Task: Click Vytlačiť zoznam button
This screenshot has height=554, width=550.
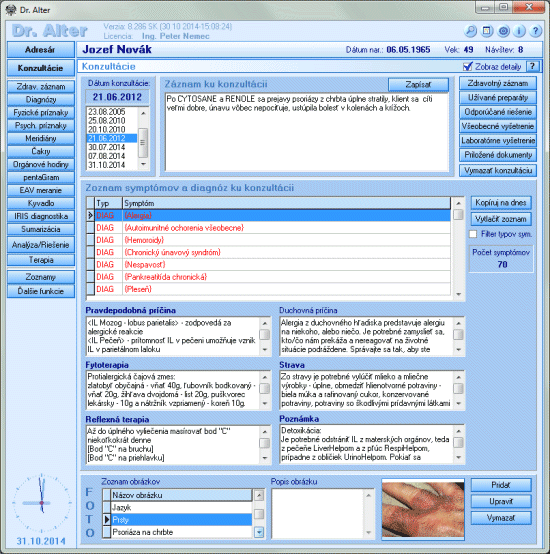Action: [501, 219]
